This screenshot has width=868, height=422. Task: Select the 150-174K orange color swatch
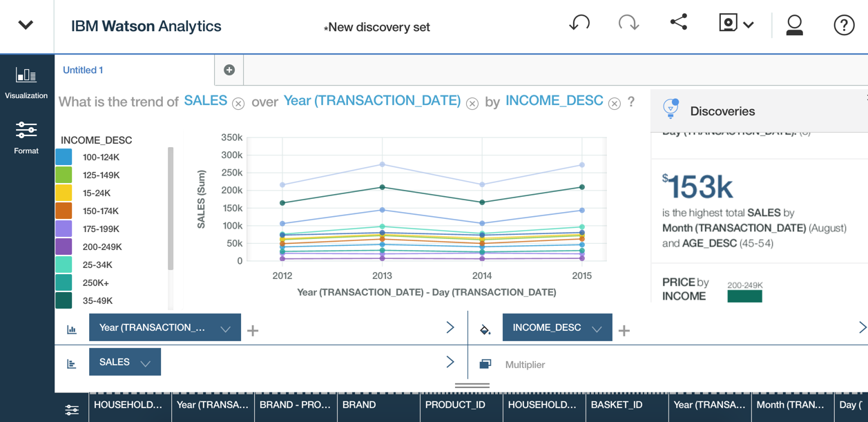(x=64, y=211)
